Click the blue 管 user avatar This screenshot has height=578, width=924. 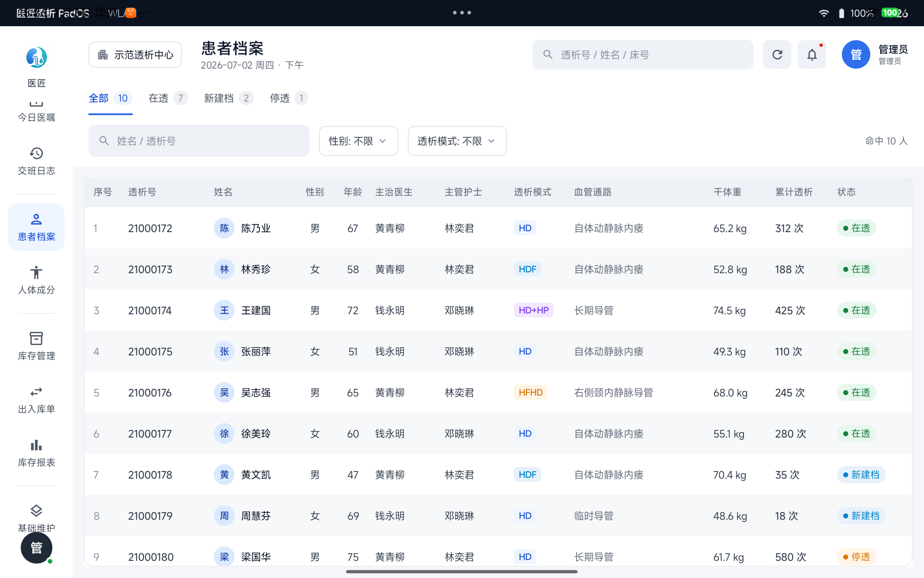[856, 55]
